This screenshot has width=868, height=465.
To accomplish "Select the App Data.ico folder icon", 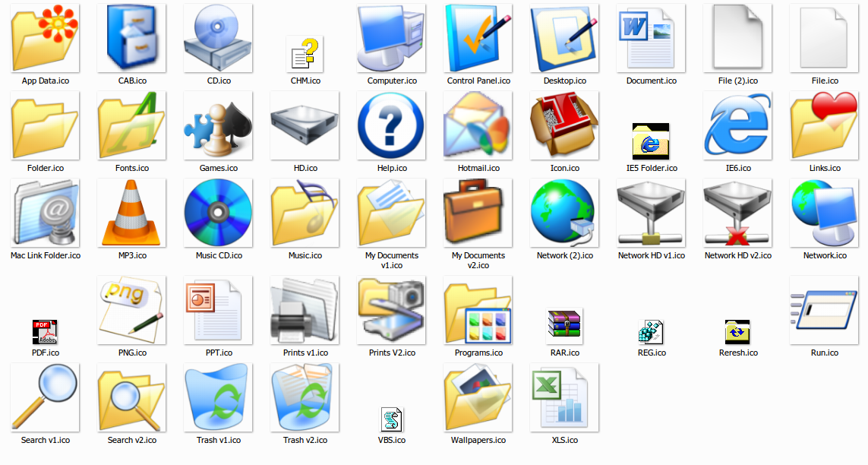I will coord(45,38).
